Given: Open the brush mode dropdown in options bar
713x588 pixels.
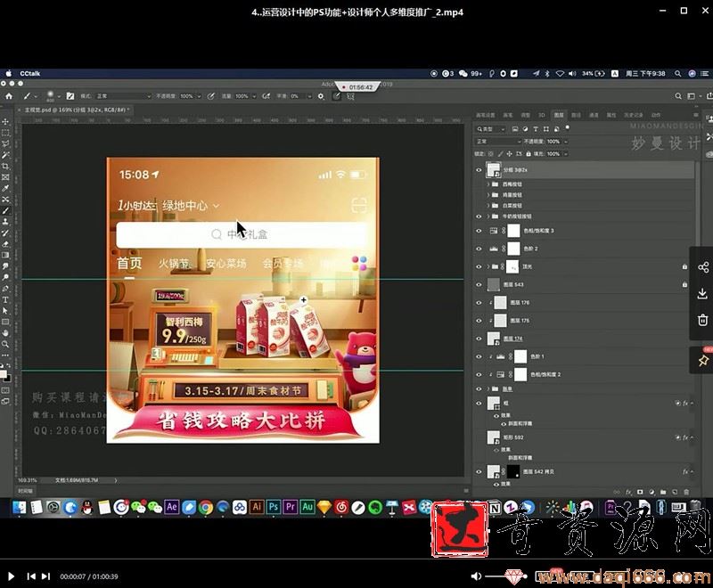Looking at the screenshot, I should [x=124, y=96].
